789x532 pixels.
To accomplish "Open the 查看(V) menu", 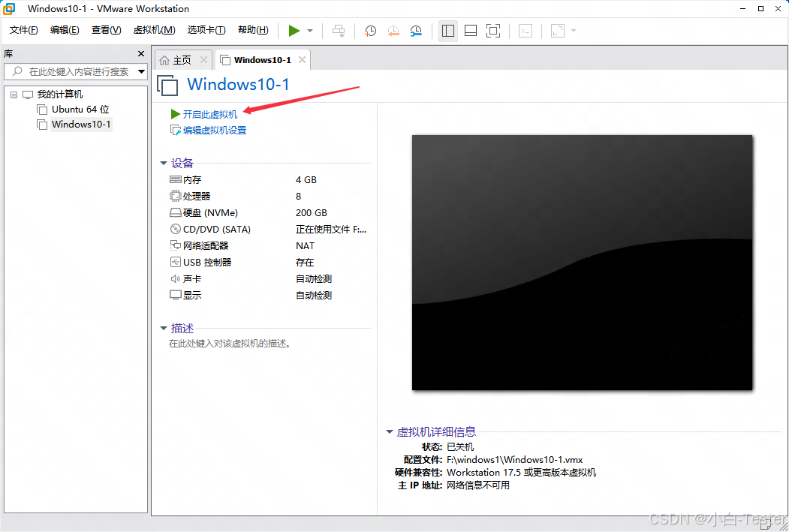I will coord(106,30).
